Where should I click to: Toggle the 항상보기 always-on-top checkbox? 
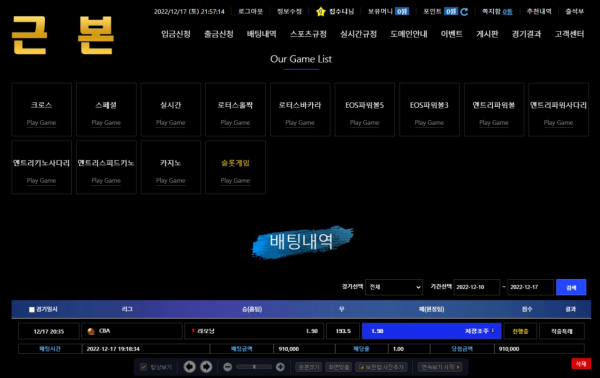[x=143, y=367]
